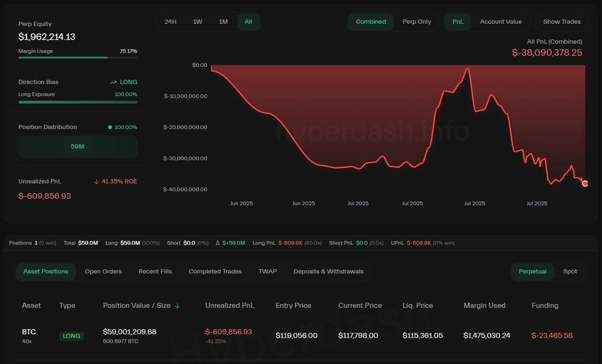
Task: Click the All PnL value $-38,090,378.25
Action: (x=547, y=52)
